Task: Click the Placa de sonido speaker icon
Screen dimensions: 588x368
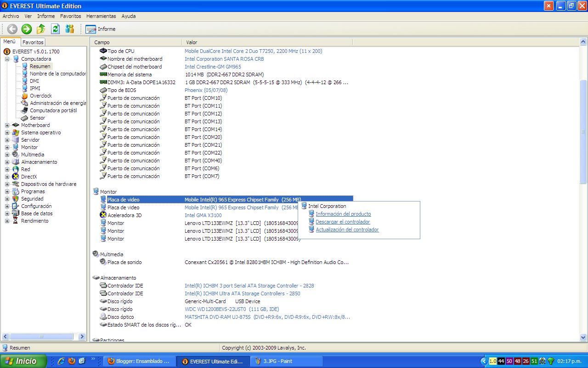Action: point(103,262)
